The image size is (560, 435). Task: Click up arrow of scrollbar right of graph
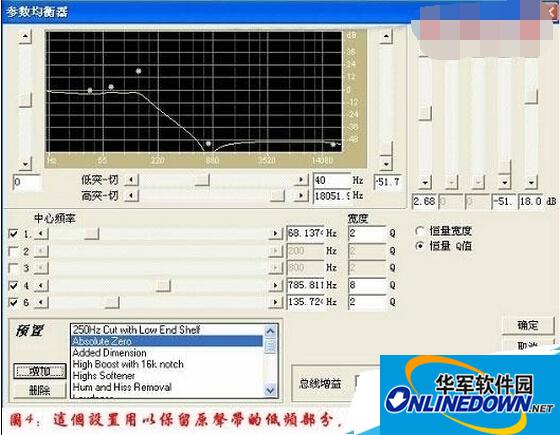(x=386, y=36)
